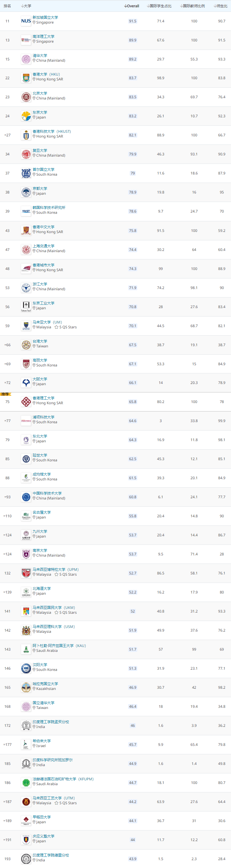The width and height of the screenshot is (231, 868).
Task: Click the 排名 column header
Action: pyautogui.click(x=8, y=6)
